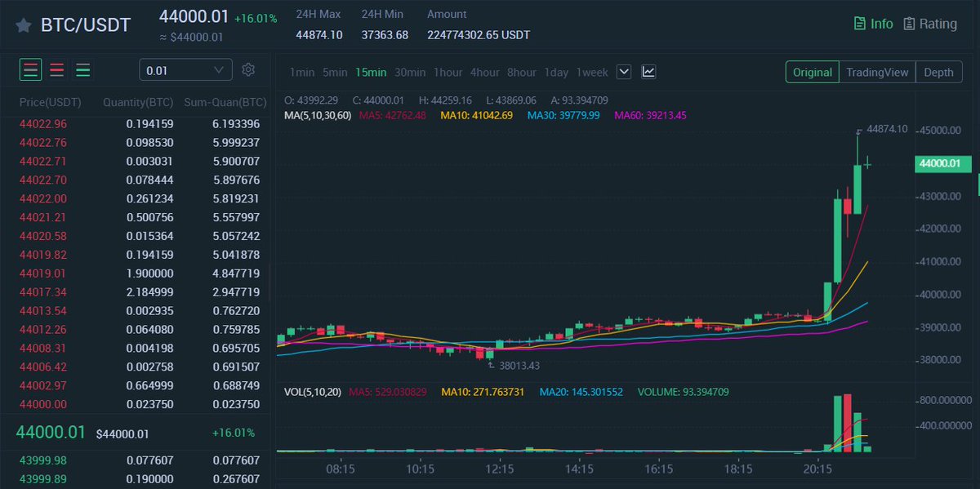Screen dimensions: 980x489
Task: Switch to Original chart view
Action: (x=813, y=72)
